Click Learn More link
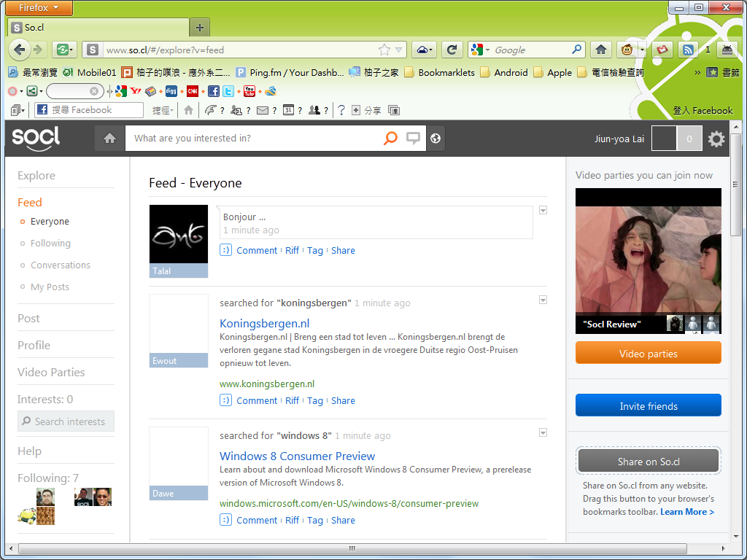This screenshot has height=560, width=747. 687,512
